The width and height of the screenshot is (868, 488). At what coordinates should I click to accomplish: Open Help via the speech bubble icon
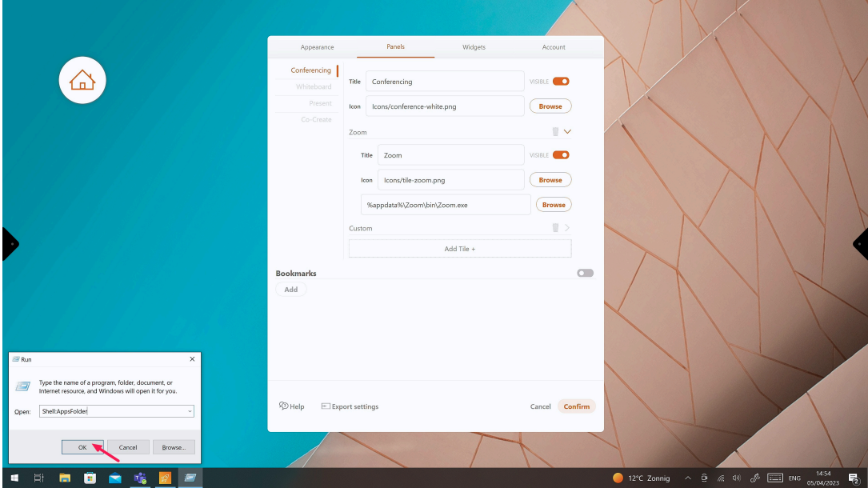(x=284, y=406)
